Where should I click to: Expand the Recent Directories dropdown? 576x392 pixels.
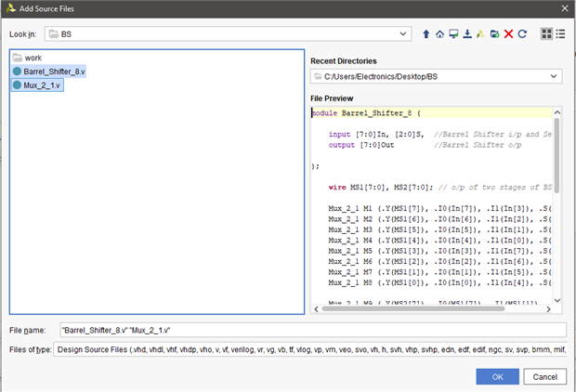pyautogui.click(x=555, y=76)
